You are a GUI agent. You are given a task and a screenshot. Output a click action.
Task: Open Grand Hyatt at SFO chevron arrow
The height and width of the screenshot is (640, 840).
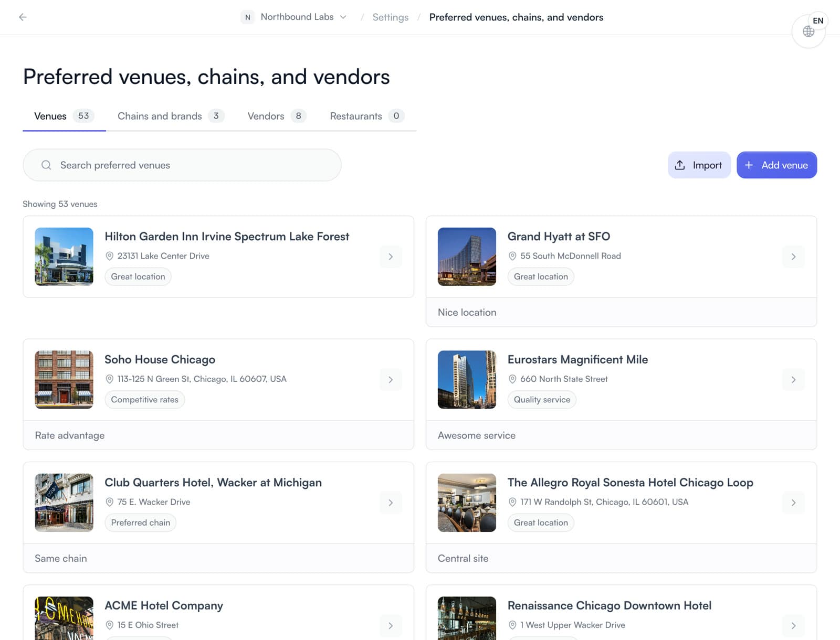[x=793, y=257]
